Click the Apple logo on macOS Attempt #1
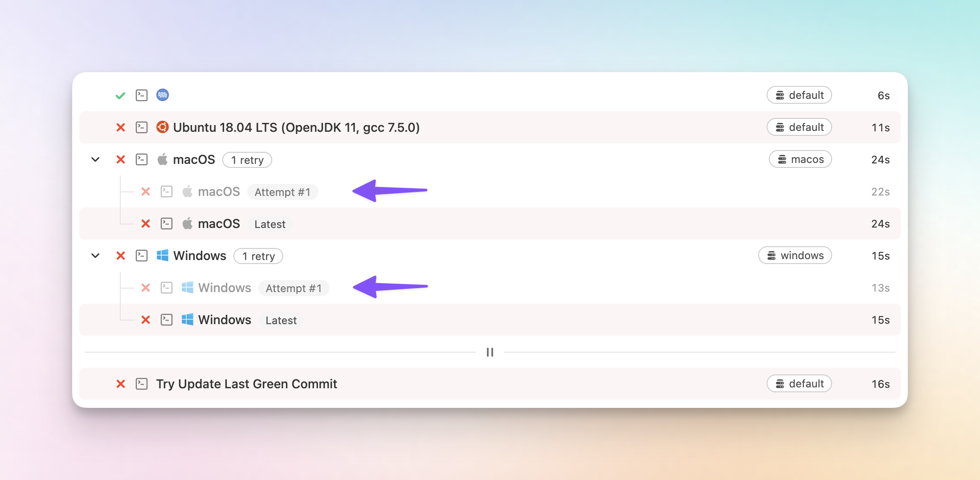Image resolution: width=980 pixels, height=480 pixels. tap(188, 191)
